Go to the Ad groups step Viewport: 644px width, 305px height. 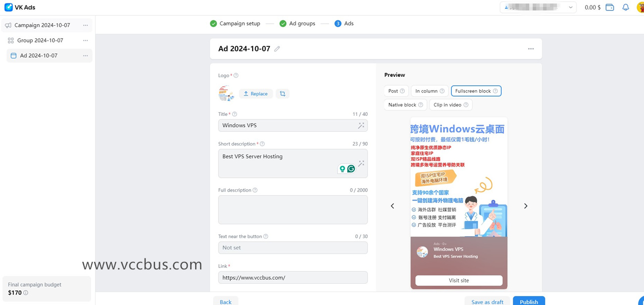(301, 23)
